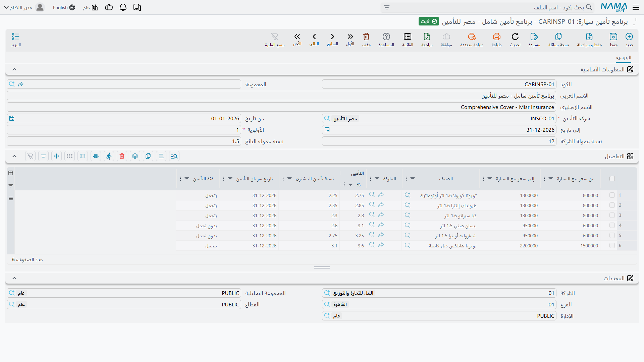This screenshot has width=644, height=362.
Task: Open filter for 'نسبة تأمين المشتري' column
Action: (x=289, y=179)
